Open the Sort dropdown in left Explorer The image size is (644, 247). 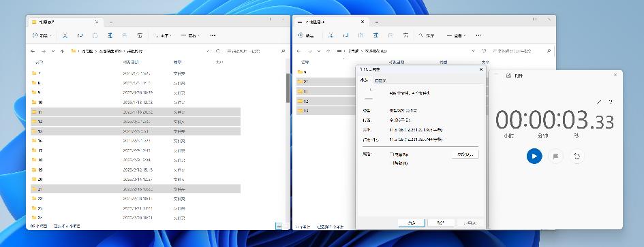click(x=163, y=35)
